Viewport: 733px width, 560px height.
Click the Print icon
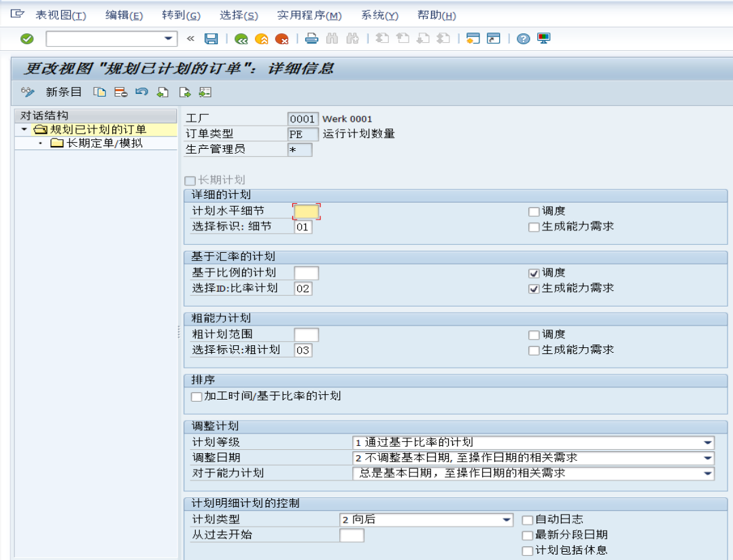point(312,39)
